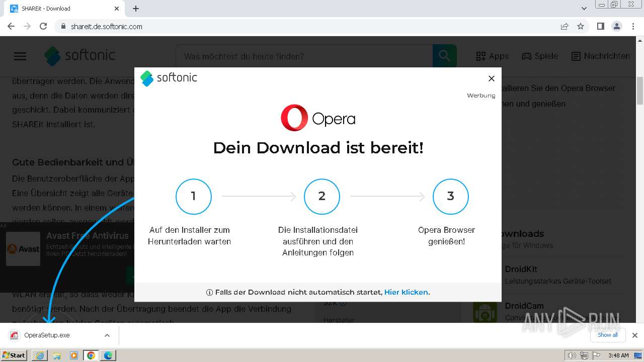Click the action center flag icon
Image resolution: width=644 pixels, height=362 pixels.
(x=595, y=355)
